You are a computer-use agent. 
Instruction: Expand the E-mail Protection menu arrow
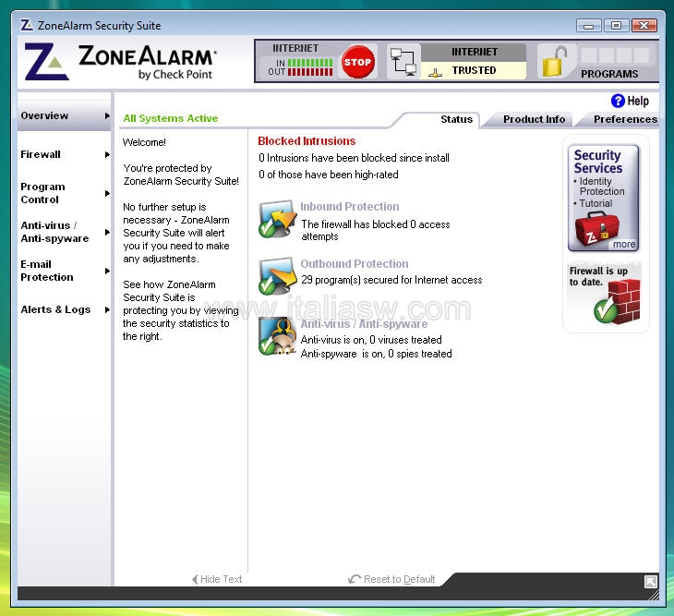point(107,271)
